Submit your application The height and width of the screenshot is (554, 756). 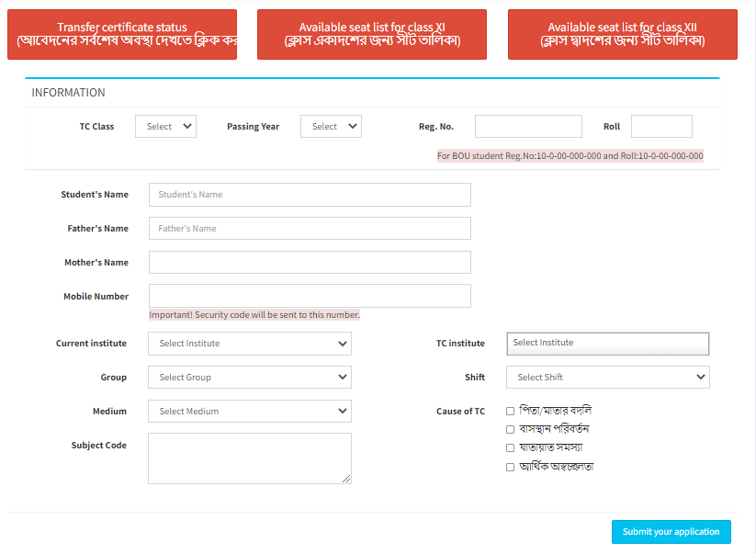pos(671,532)
